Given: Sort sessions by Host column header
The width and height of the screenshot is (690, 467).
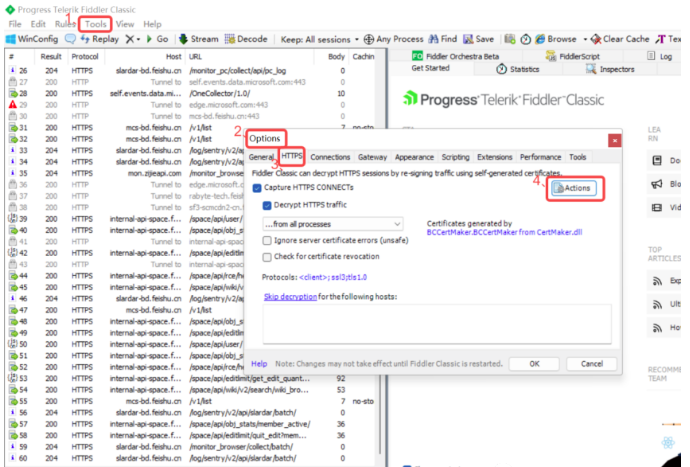Looking at the screenshot, I should tap(173, 56).
